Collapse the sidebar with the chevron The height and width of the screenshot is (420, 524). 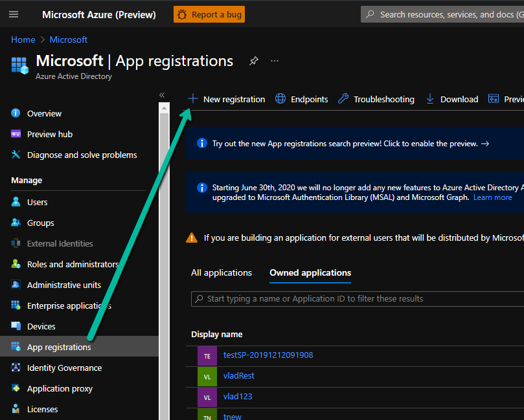click(161, 94)
